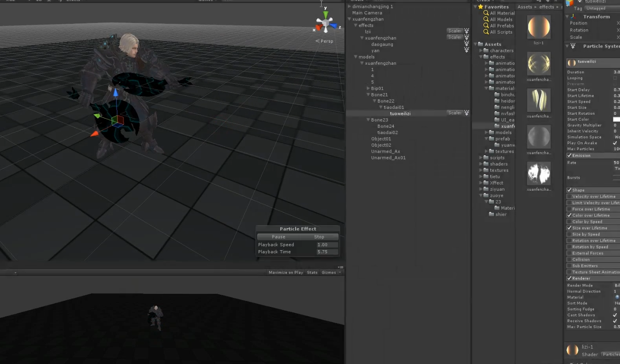Toggle Play On Awake checkbox
Screen dimensions: 620x364
pyautogui.click(x=615, y=143)
